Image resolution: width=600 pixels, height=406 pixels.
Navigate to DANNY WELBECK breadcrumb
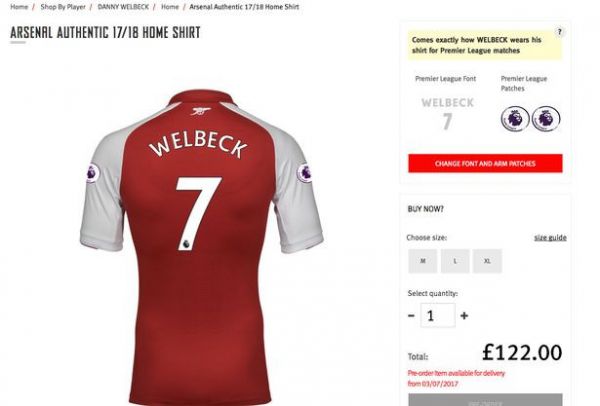[x=122, y=7]
